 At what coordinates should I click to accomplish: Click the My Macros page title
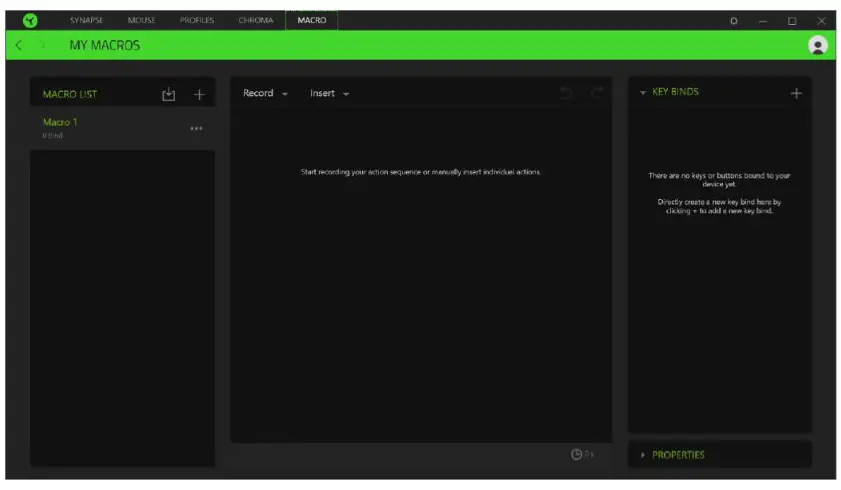[x=105, y=45]
